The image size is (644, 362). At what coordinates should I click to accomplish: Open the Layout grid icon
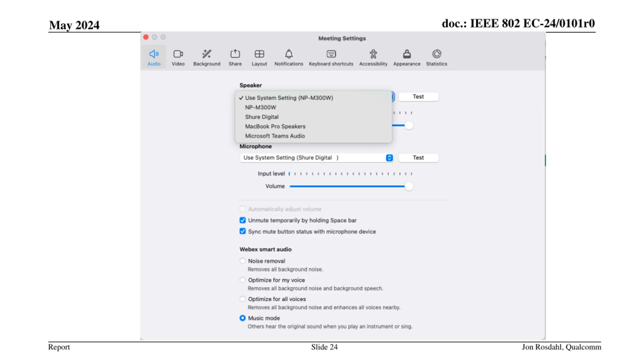[259, 54]
